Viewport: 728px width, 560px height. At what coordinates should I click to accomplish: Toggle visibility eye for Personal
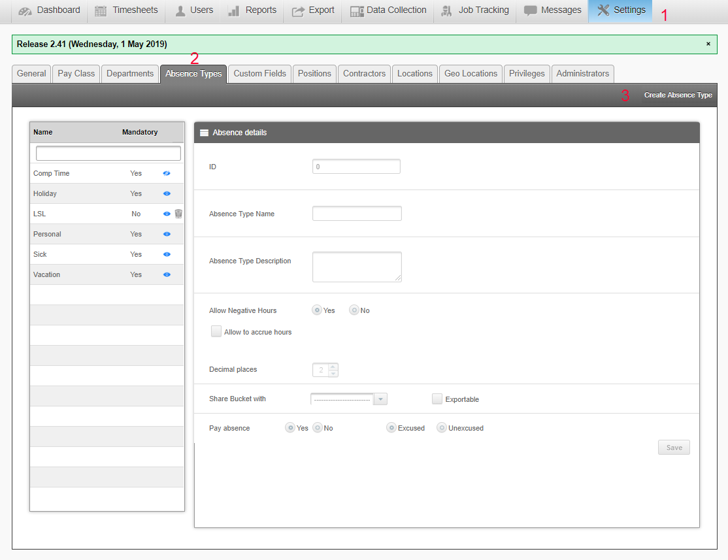[x=167, y=234]
